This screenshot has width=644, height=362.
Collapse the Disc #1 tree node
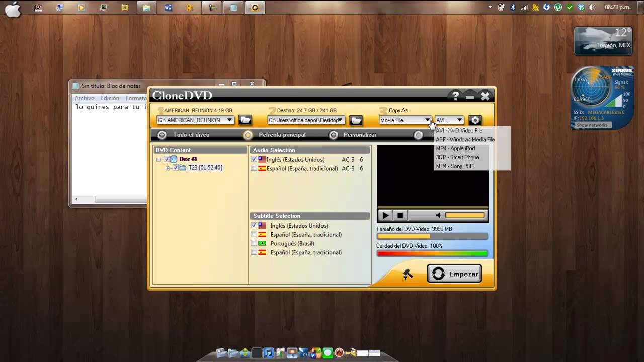pos(159,160)
